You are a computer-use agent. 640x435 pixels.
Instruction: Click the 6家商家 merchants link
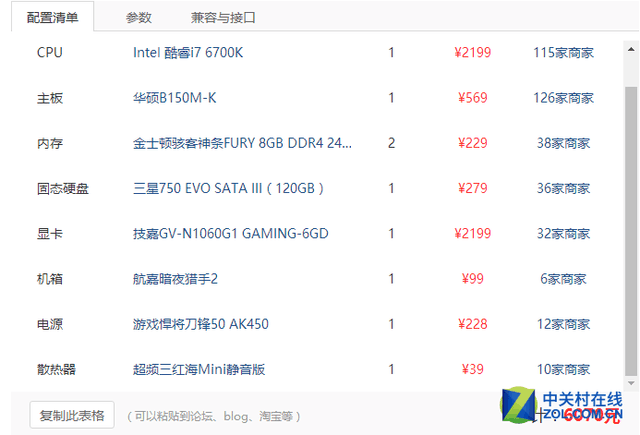pyautogui.click(x=563, y=279)
